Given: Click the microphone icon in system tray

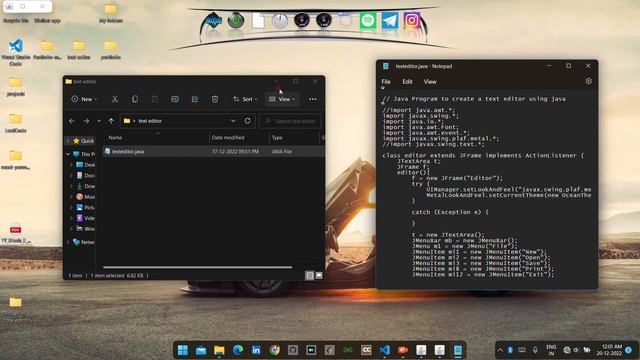Looking at the screenshot, I should [535, 350].
